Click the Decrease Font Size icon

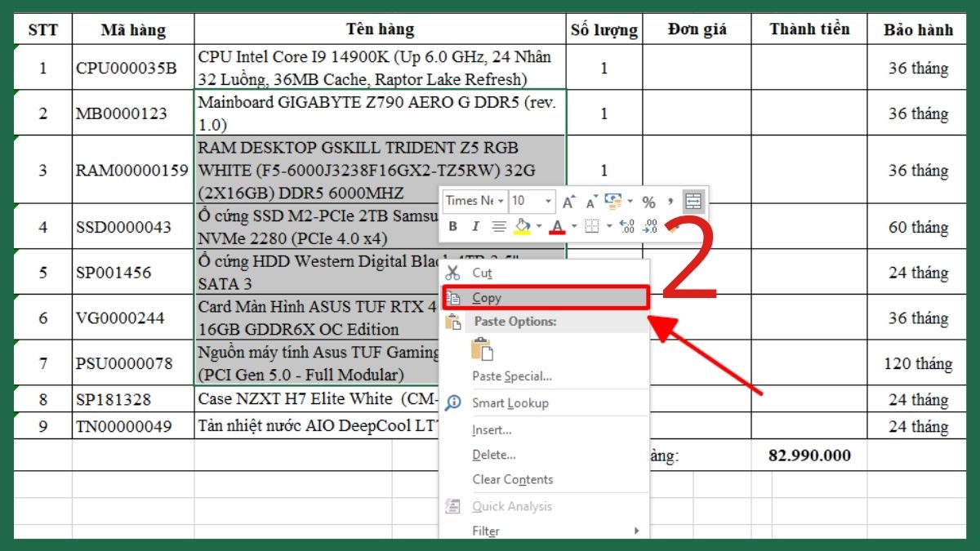pyautogui.click(x=590, y=202)
